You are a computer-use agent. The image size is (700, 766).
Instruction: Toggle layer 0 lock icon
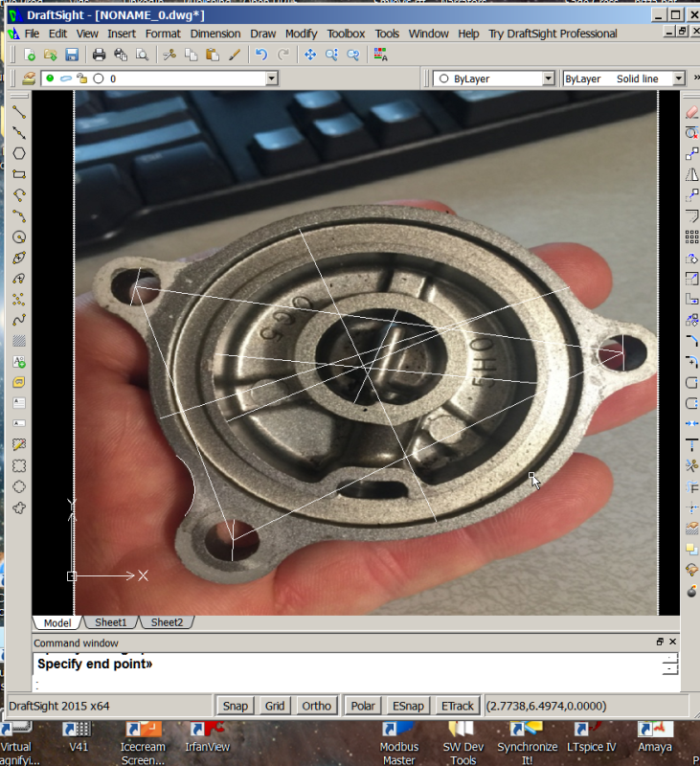pos(81,79)
